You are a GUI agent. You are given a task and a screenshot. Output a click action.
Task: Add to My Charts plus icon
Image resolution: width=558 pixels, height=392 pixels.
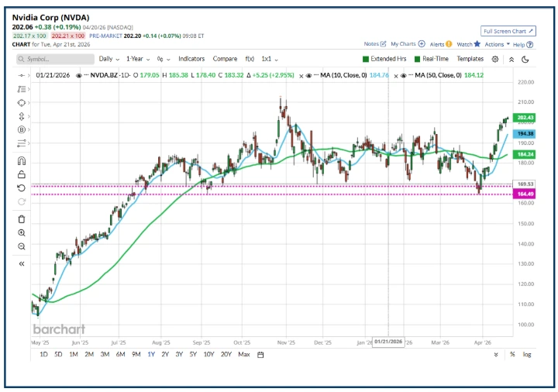point(422,43)
